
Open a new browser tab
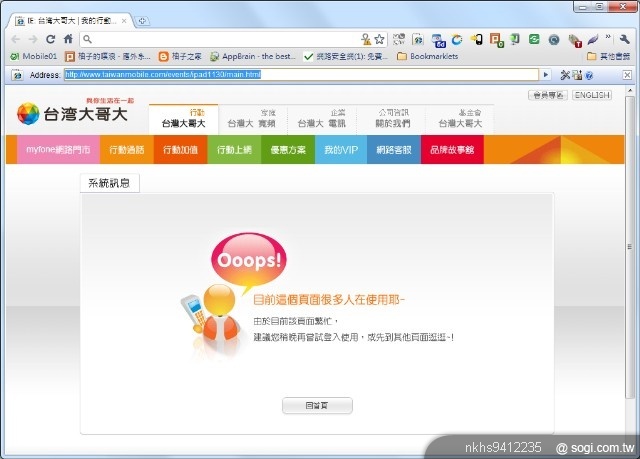[x=142, y=21]
